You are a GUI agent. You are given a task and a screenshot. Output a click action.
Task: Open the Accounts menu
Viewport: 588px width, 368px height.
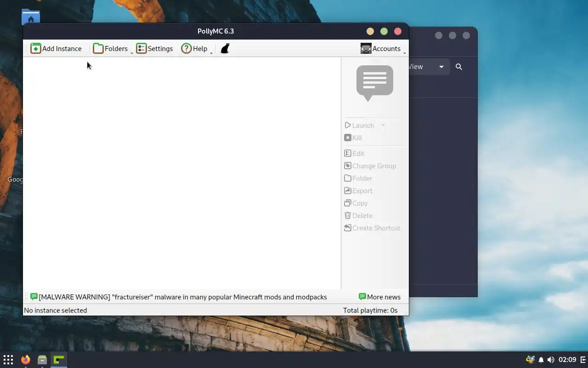[x=380, y=48]
